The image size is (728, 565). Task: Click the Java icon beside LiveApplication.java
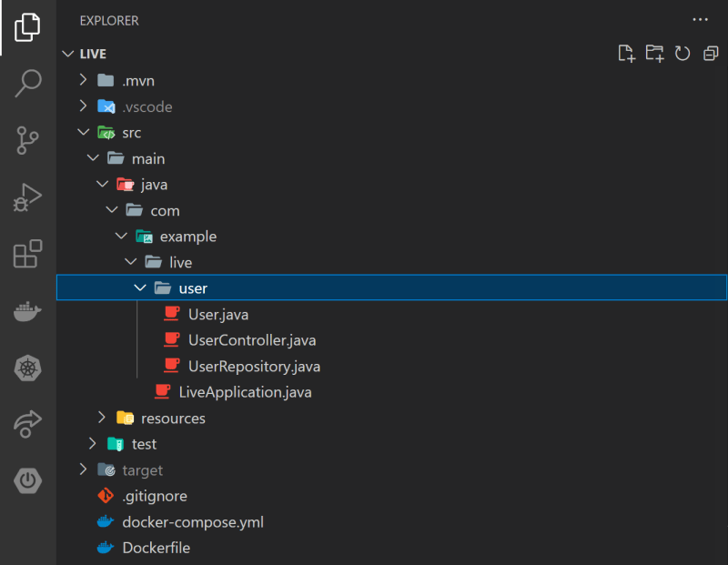point(163,392)
